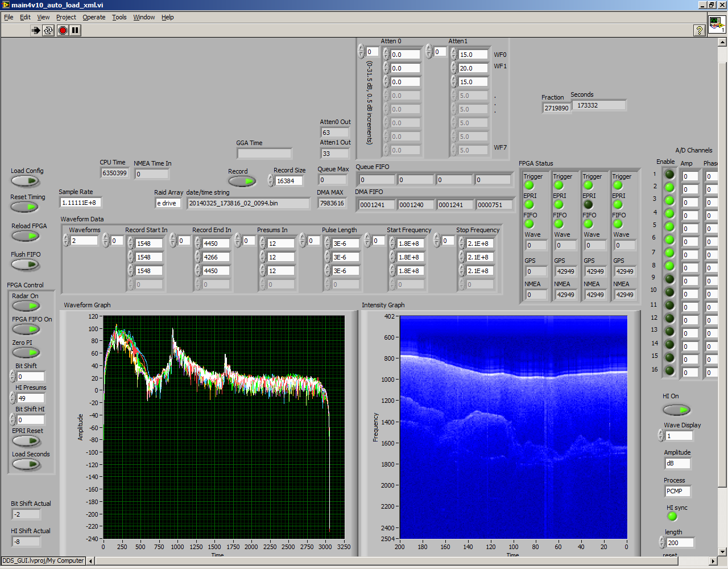
Task: Toggle the Radar On switch
Action: point(26,306)
